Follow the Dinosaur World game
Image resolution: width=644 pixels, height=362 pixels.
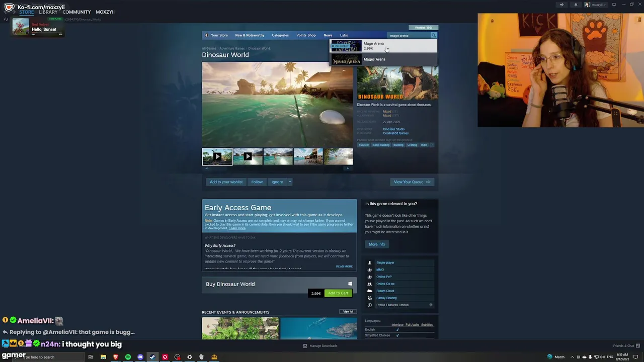click(x=257, y=182)
